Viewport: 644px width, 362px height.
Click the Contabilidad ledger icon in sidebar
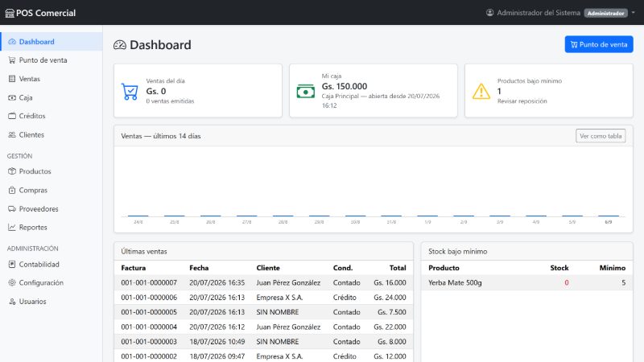(12, 265)
